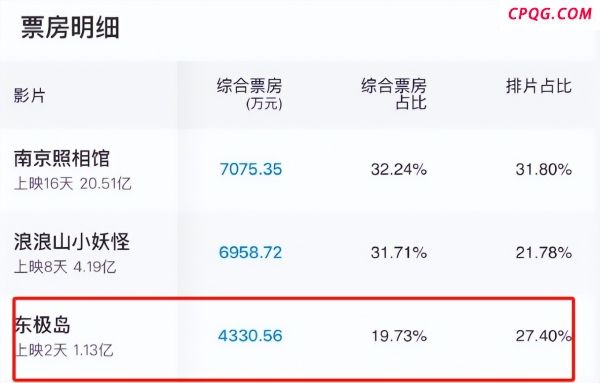Select the 综合票房占比 column header
Screen dimensions: 600x383
click(394, 94)
